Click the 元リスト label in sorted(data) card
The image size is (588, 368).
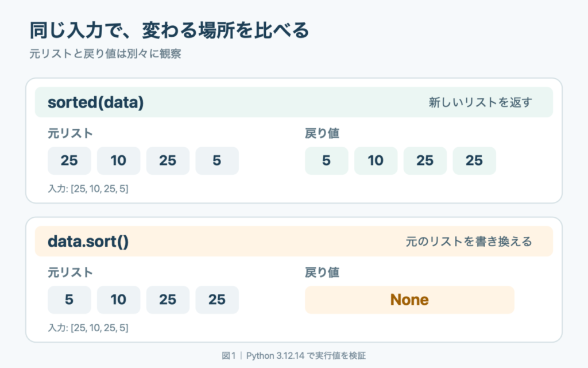click(x=70, y=133)
